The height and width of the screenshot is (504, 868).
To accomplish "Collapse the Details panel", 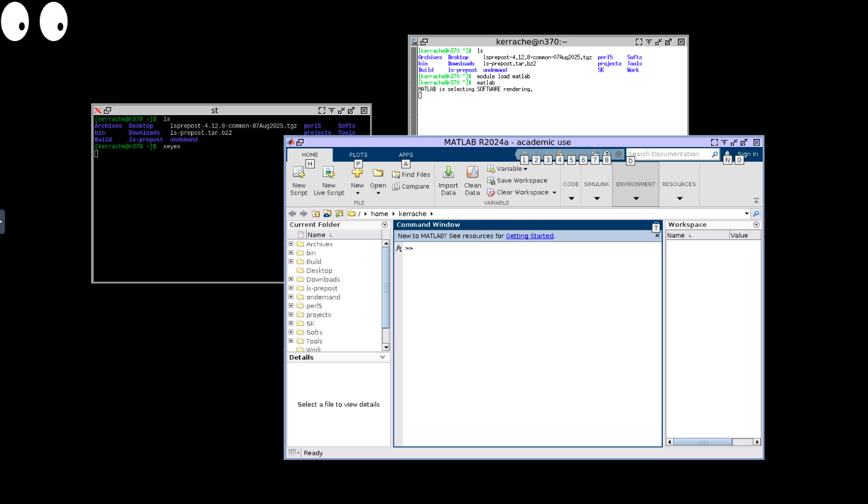I will 383,357.
